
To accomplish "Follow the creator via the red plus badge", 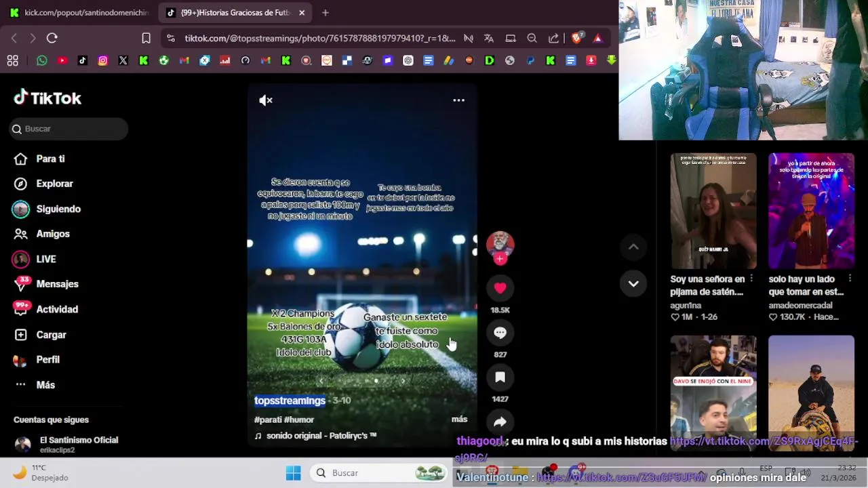I will point(500,259).
